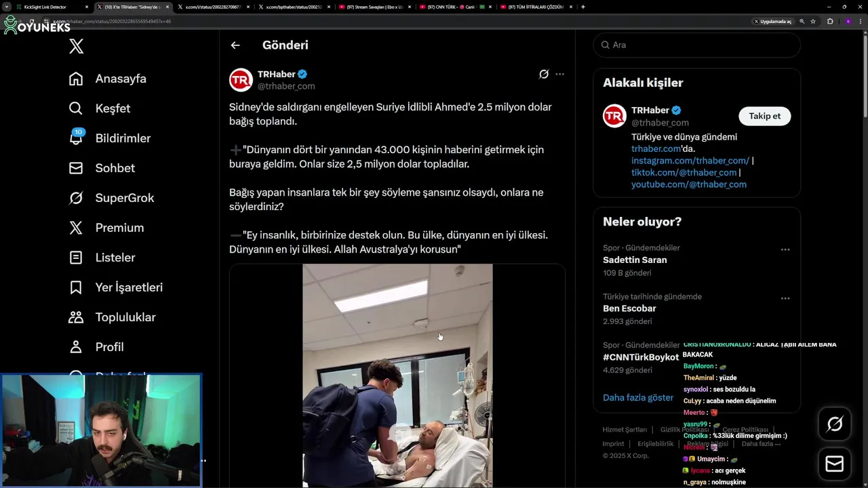Open Topluluklar communities
This screenshot has width=868, height=488.
(112, 317)
